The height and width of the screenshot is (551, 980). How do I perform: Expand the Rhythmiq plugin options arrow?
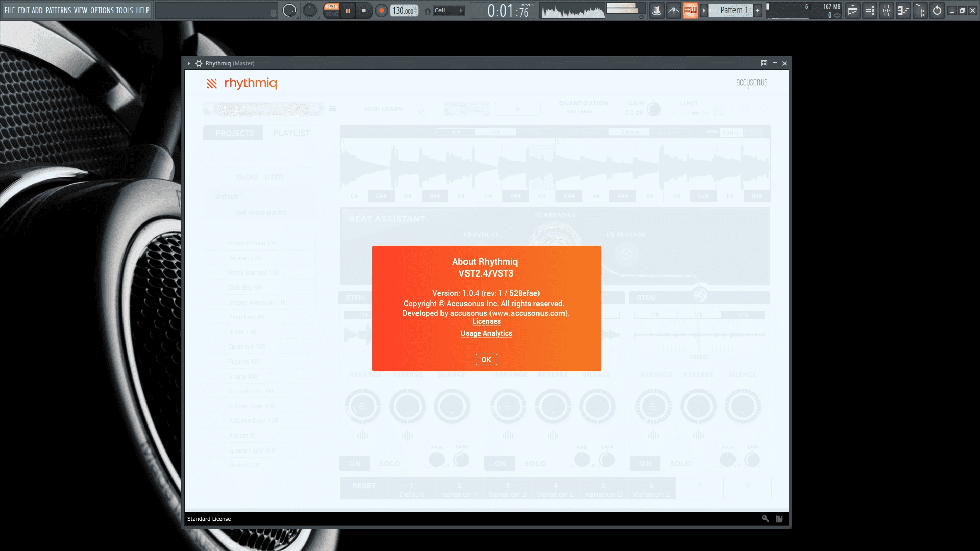(x=189, y=63)
